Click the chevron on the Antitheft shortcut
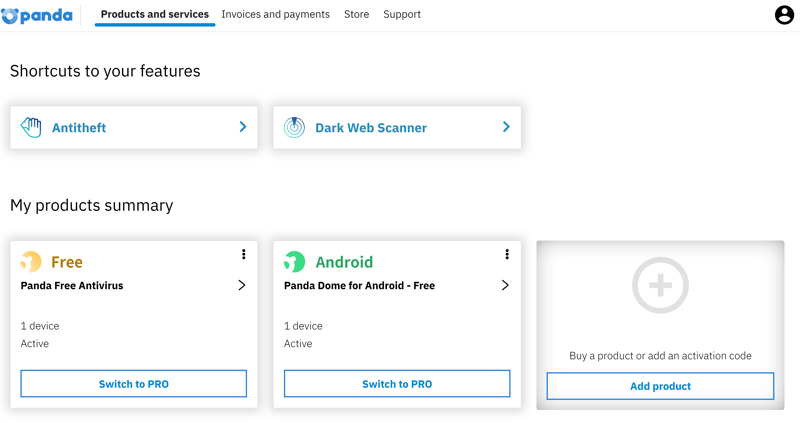This screenshot has width=800, height=423. click(243, 127)
